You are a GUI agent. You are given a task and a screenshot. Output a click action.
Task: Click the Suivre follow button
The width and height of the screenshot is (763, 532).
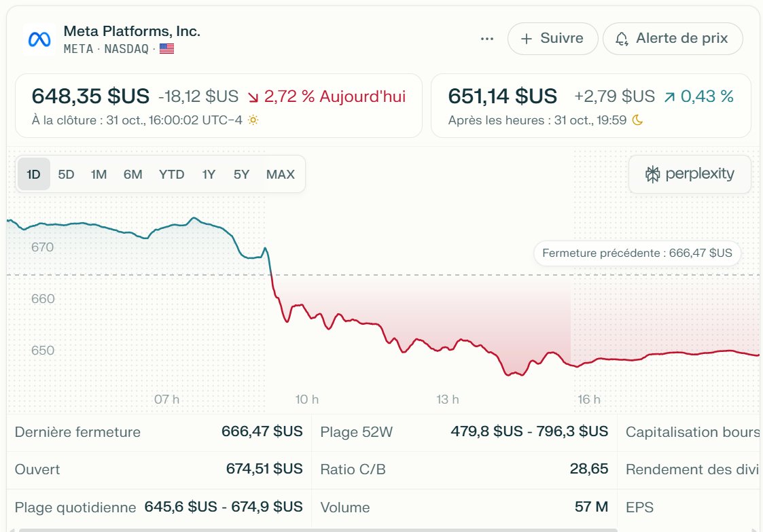click(552, 39)
